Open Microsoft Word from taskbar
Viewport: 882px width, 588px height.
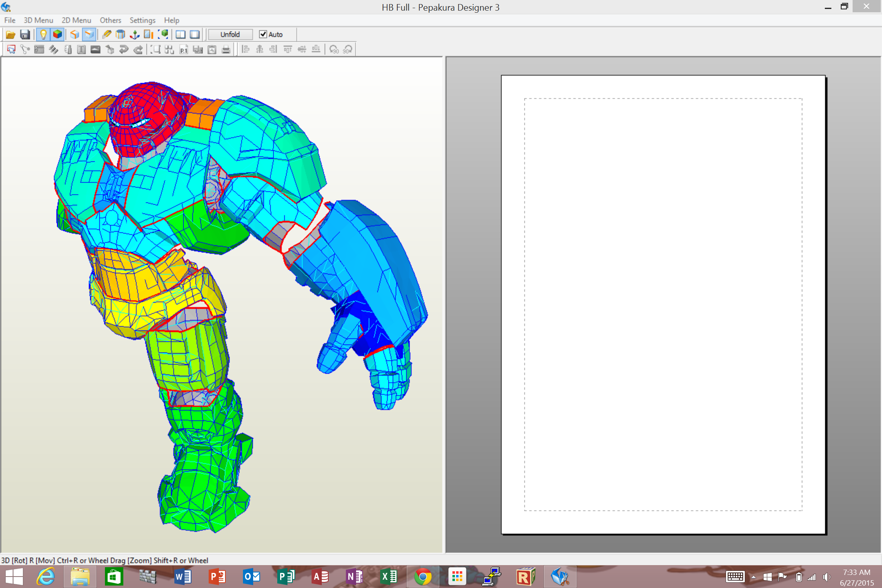(183, 577)
